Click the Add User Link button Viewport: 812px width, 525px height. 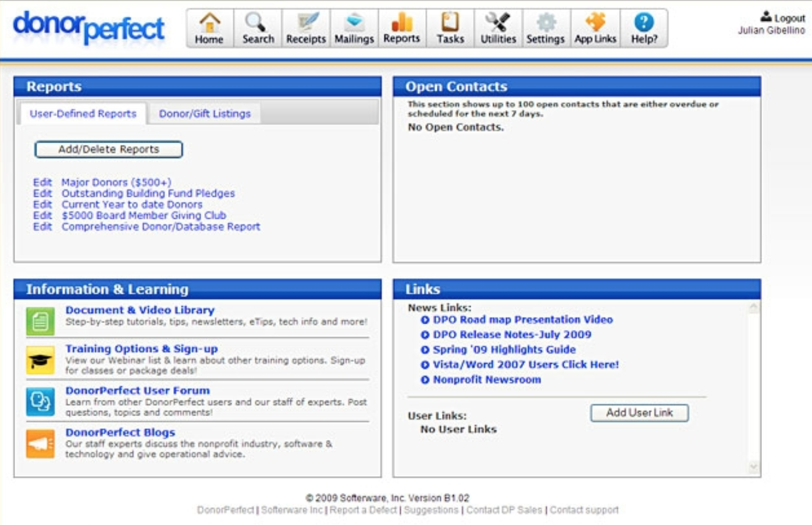tap(639, 413)
